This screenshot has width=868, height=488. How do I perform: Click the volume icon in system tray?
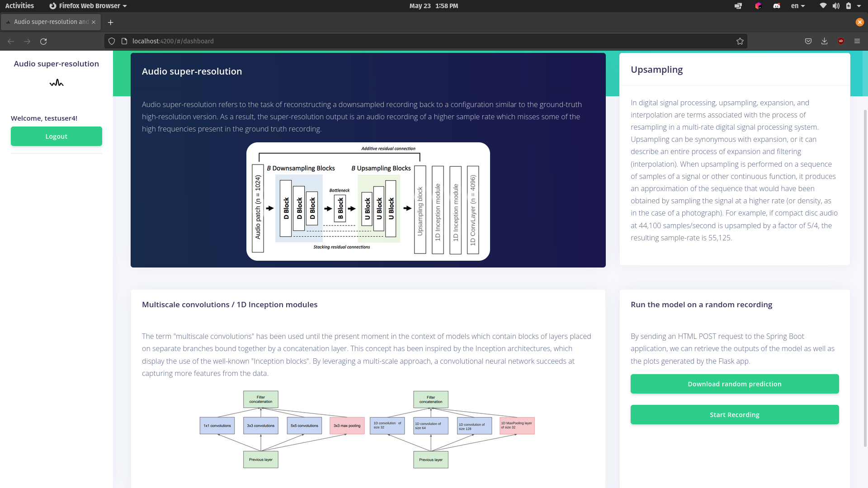click(835, 6)
